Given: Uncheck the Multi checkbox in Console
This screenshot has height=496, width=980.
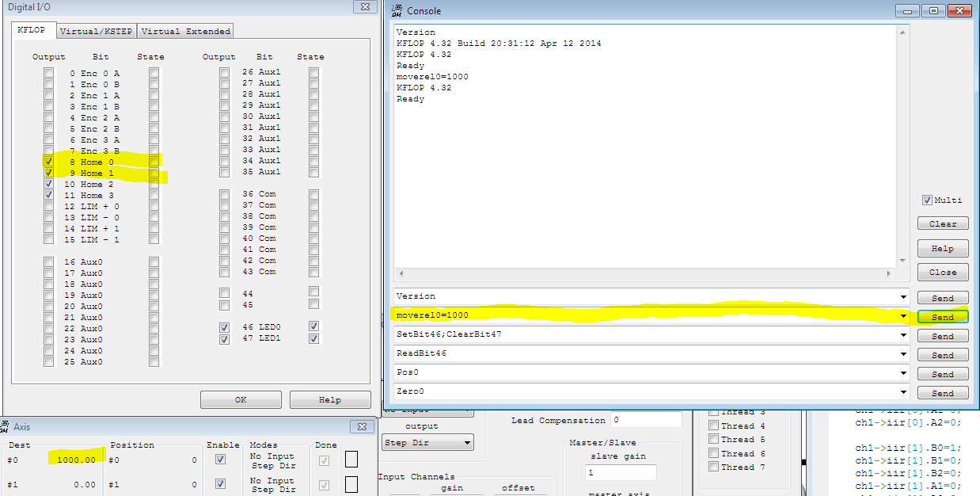Looking at the screenshot, I should pyautogui.click(x=927, y=200).
